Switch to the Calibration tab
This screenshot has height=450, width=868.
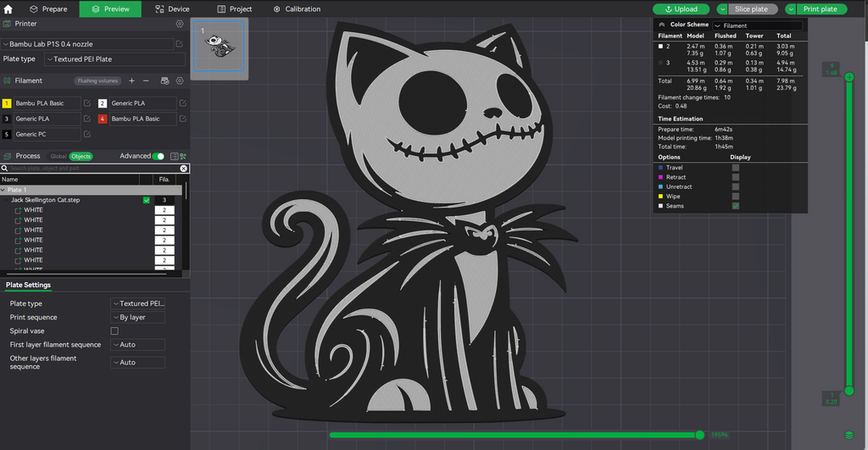[297, 9]
